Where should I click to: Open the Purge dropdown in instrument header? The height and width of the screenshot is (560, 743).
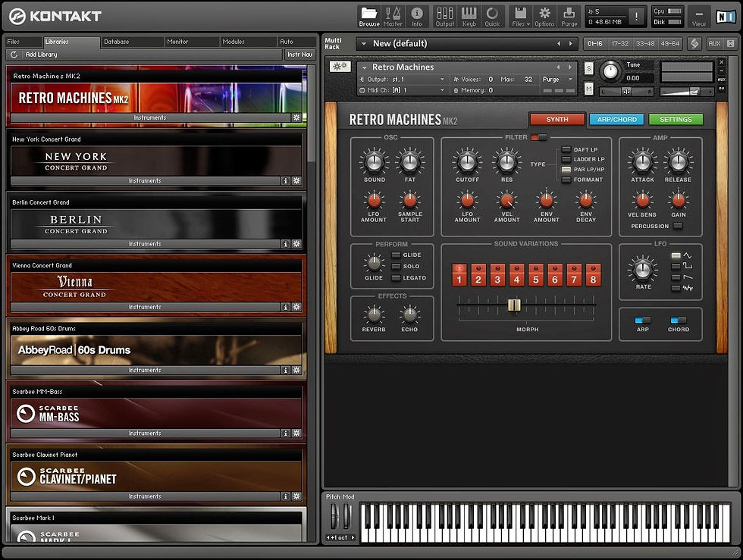(x=556, y=79)
